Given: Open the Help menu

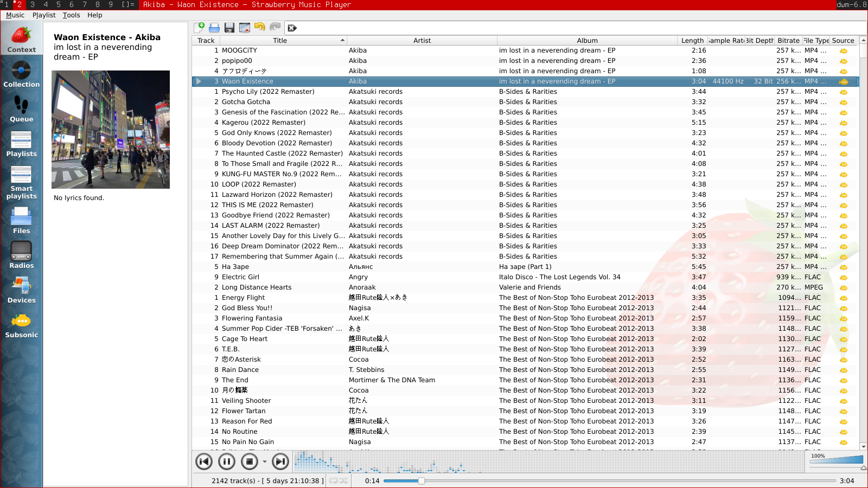Looking at the screenshot, I should [95, 15].
